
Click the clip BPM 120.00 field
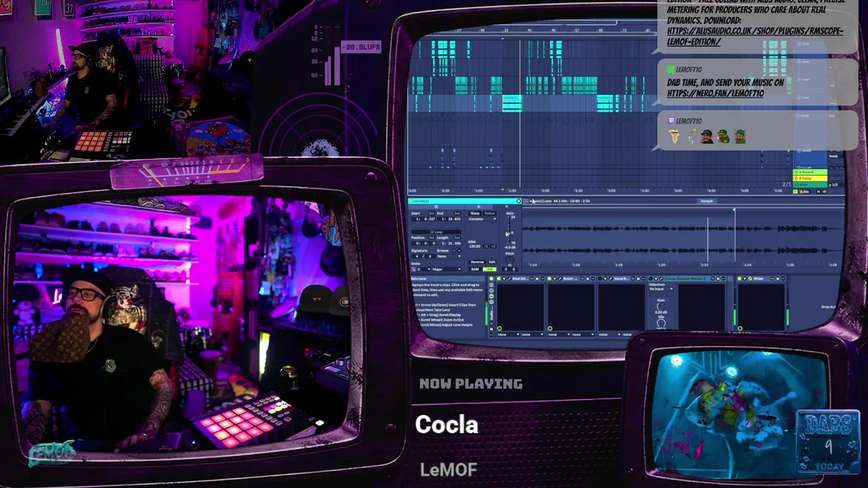click(x=475, y=247)
